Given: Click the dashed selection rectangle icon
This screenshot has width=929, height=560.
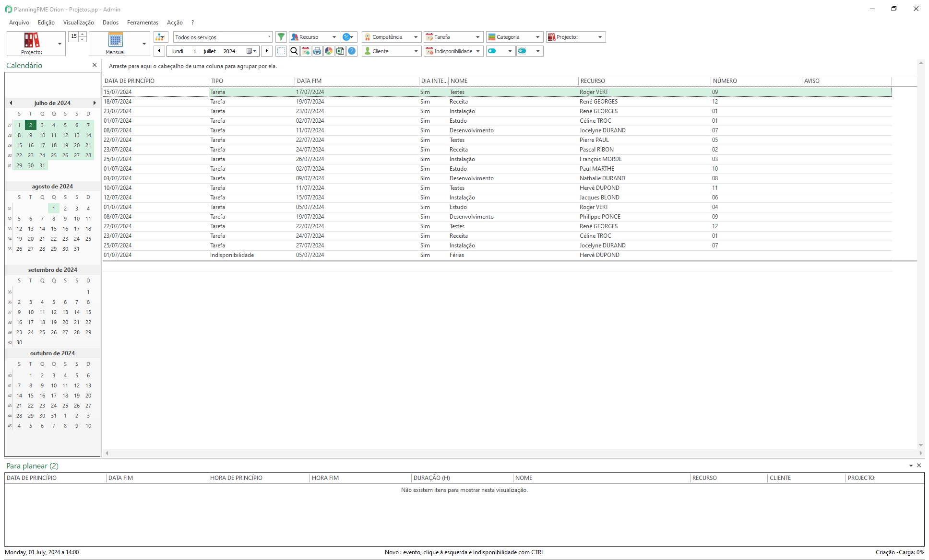Looking at the screenshot, I should [x=282, y=51].
